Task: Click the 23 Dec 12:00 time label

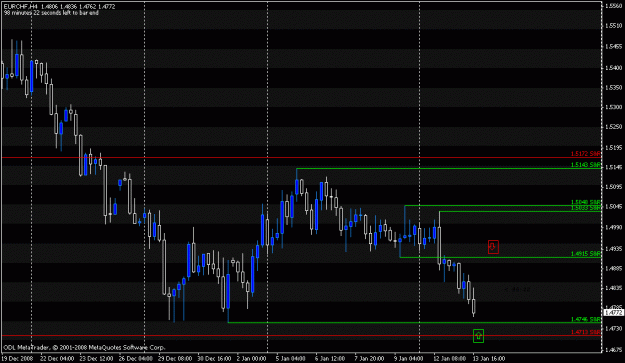Action: (x=96, y=359)
